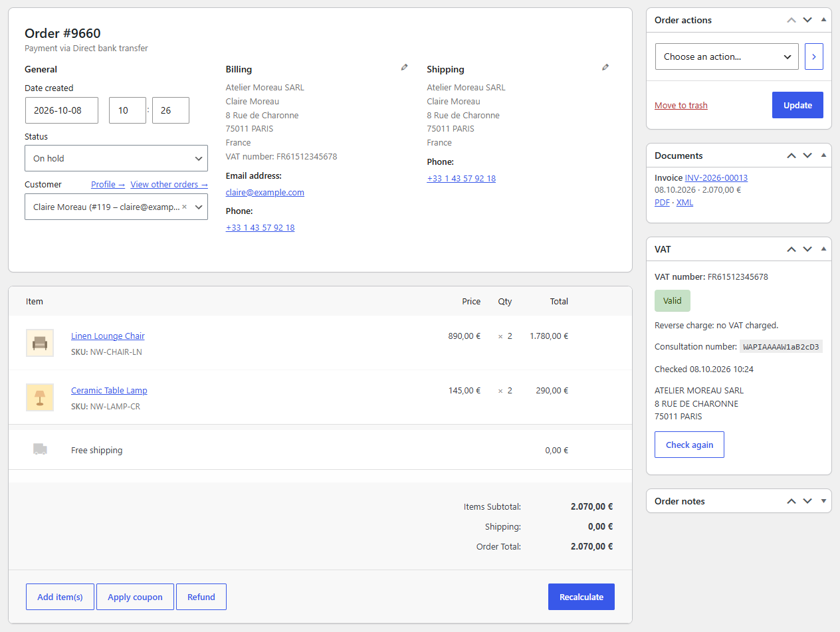Download the invoice PDF
The height and width of the screenshot is (632, 840).
click(662, 202)
